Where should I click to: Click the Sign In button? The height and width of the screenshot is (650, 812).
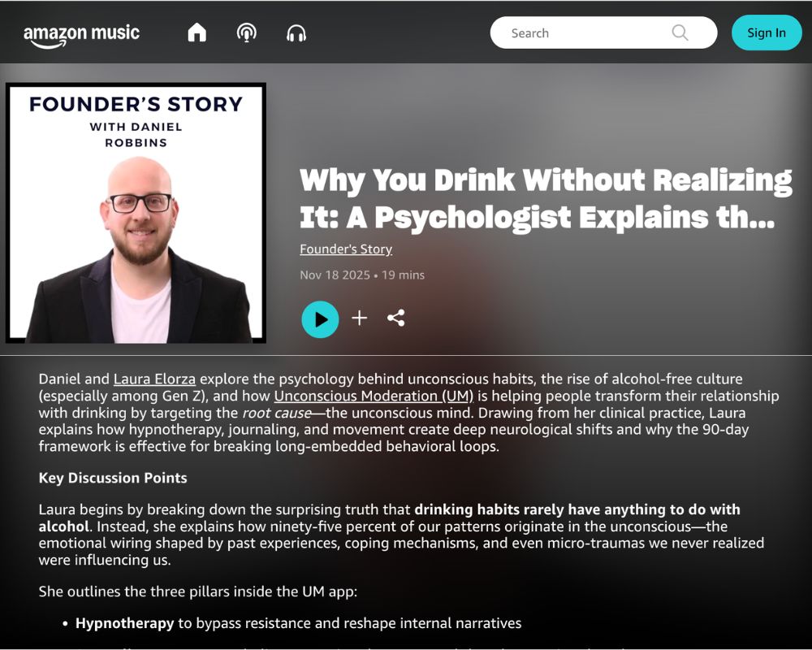tap(767, 32)
